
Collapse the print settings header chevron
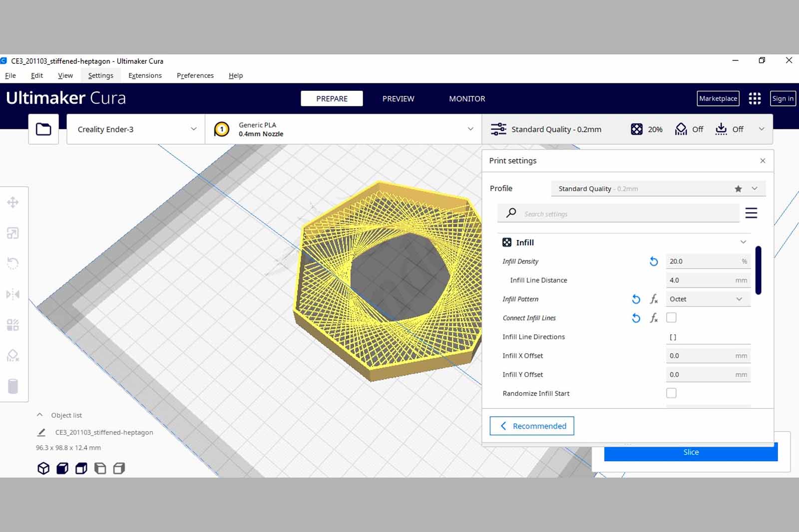click(762, 129)
